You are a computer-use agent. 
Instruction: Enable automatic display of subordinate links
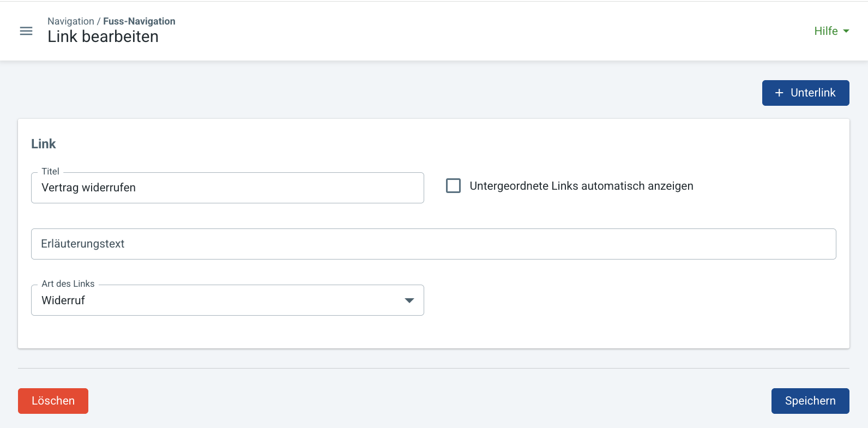[x=453, y=186]
